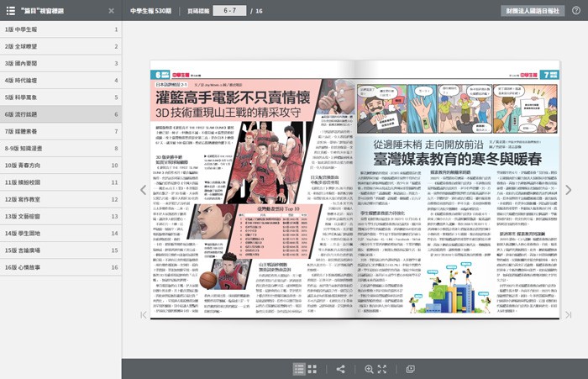Select section 8-9版 知識漫畫
The image size is (588, 379).
pos(59,148)
